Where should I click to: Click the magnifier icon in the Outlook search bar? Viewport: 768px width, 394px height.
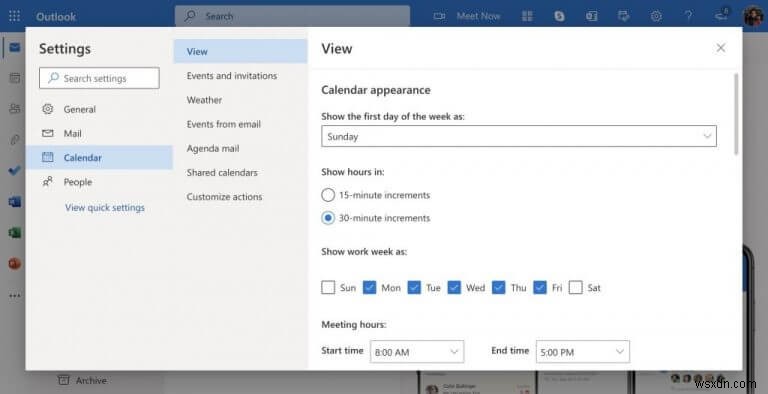[190, 16]
